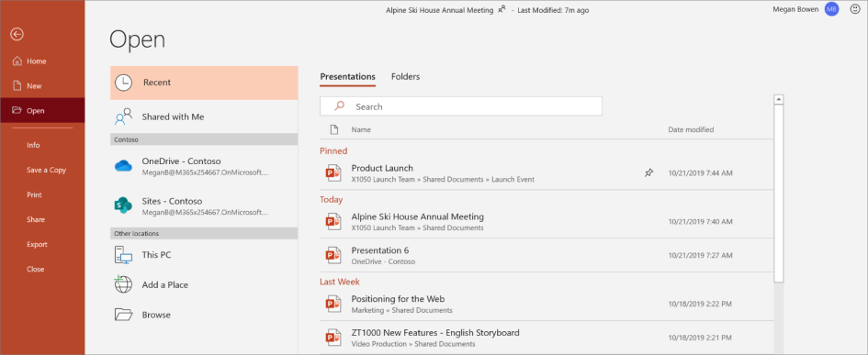
Task: Select This PC location
Action: coord(204,255)
